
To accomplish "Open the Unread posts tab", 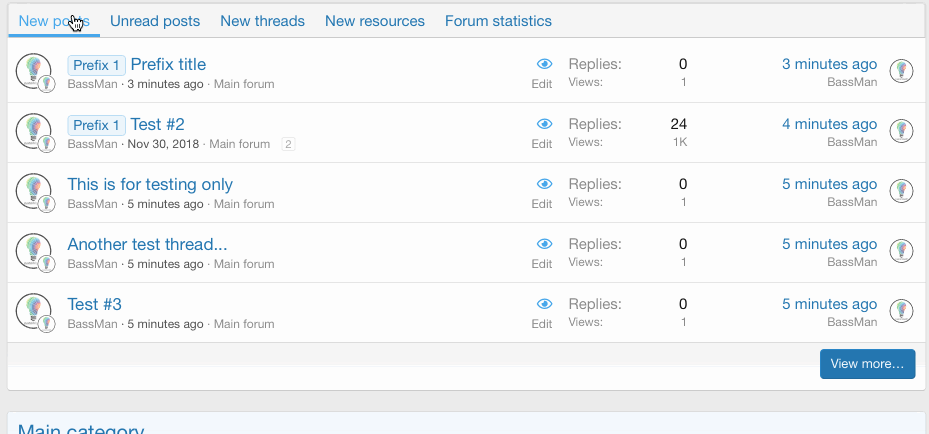I will click(x=155, y=21).
